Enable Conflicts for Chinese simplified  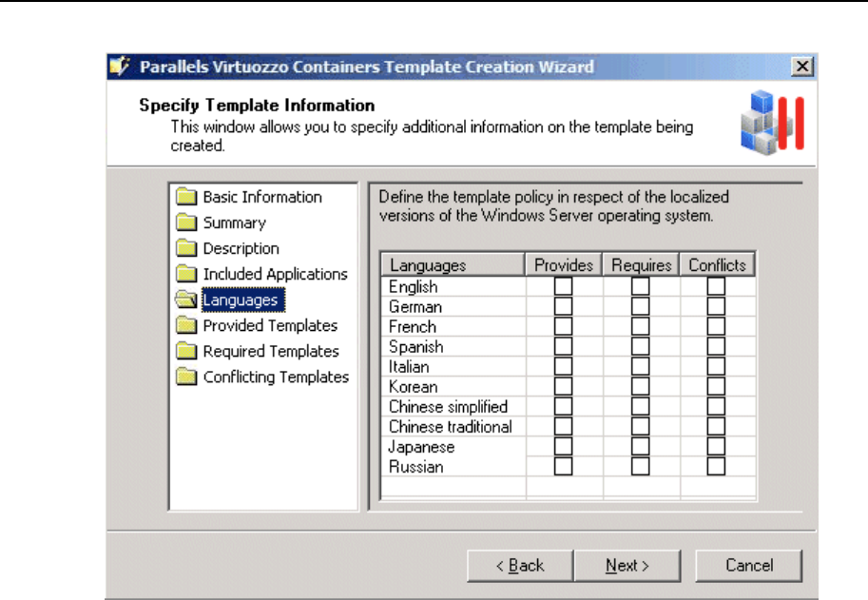716,406
